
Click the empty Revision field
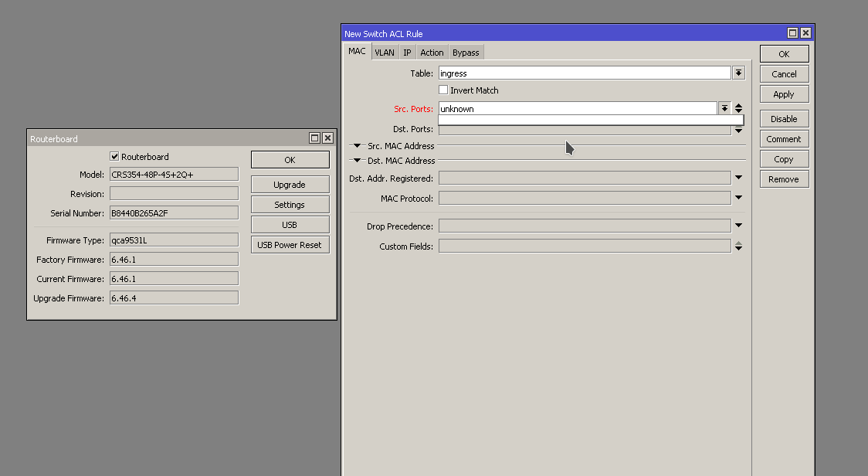pyautogui.click(x=174, y=193)
